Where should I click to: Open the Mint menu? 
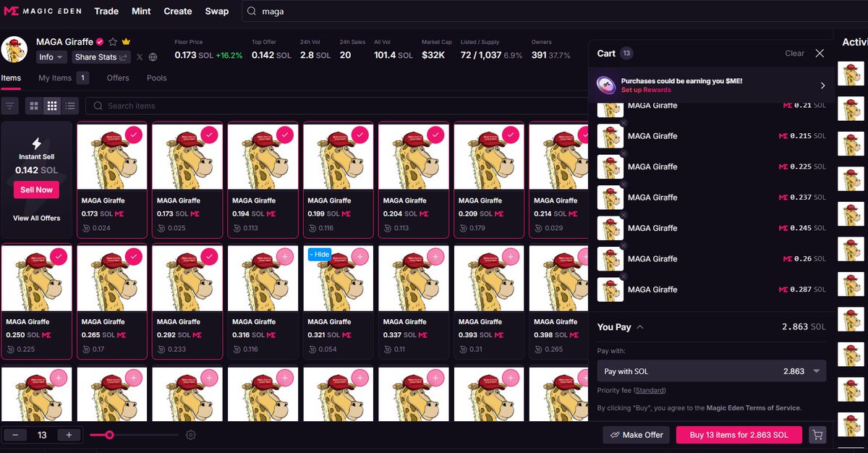click(x=141, y=12)
